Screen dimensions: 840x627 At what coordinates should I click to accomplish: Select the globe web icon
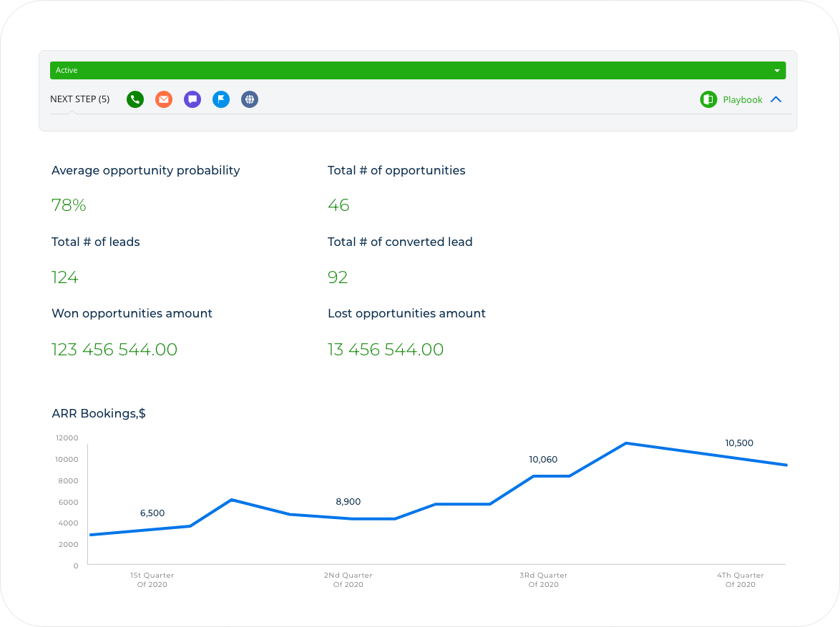[x=250, y=99]
